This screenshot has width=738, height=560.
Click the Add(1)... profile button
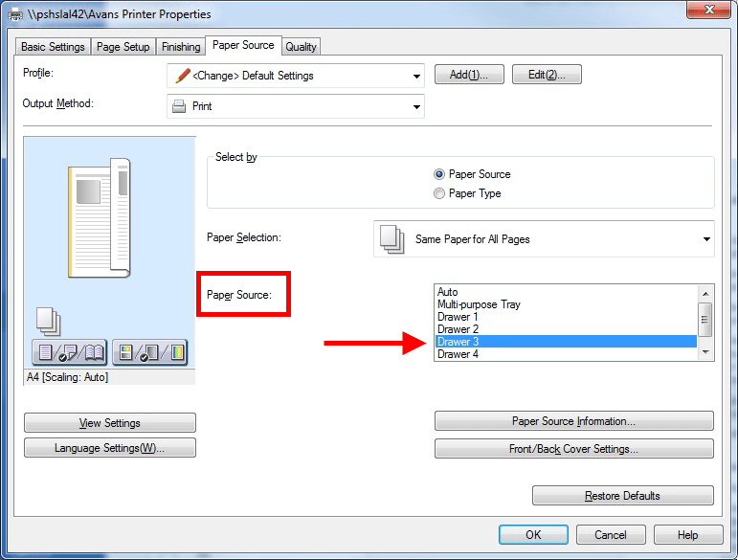pyautogui.click(x=469, y=75)
